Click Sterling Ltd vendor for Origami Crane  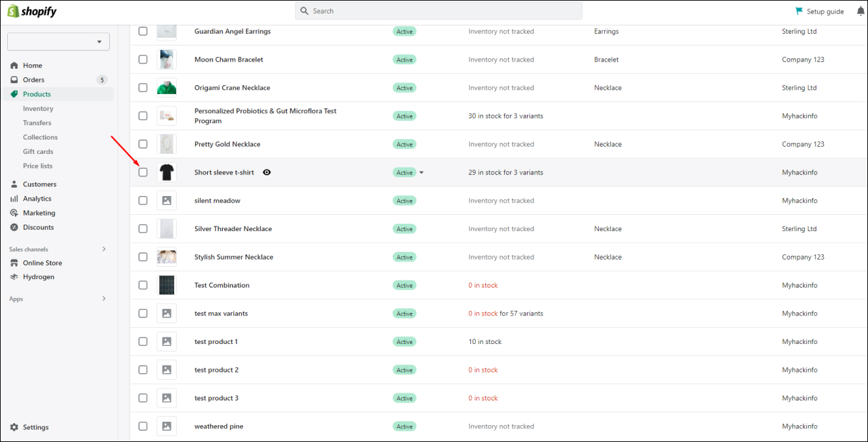[799, 88]
